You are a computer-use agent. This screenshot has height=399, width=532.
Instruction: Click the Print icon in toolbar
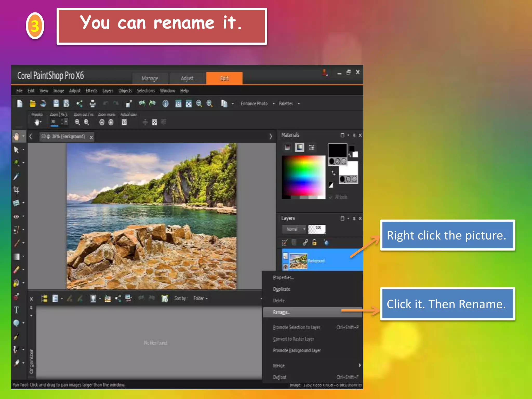(x=92, y=104)
